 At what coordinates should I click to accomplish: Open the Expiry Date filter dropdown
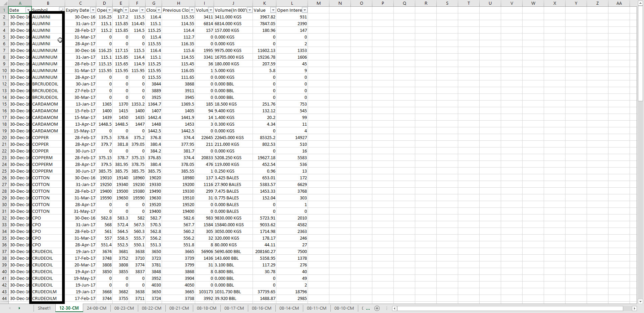click(x=93, y=10)
